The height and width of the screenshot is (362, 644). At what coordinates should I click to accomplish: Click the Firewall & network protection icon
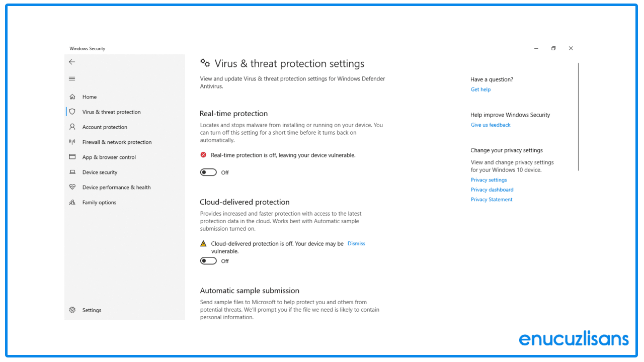[72, 142]
